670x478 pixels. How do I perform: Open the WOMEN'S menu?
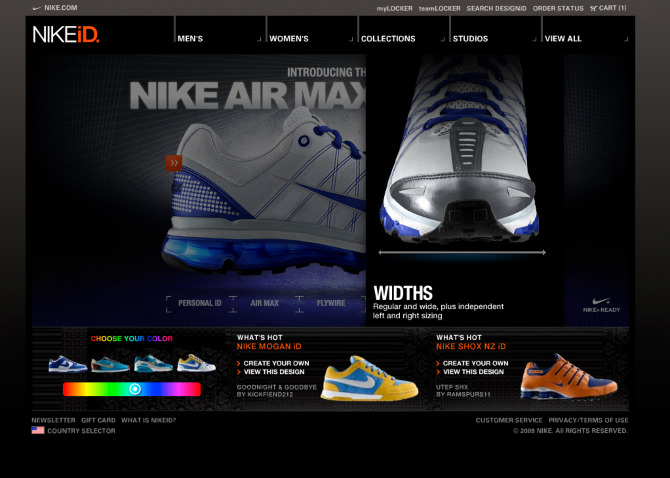click(289, 39)
